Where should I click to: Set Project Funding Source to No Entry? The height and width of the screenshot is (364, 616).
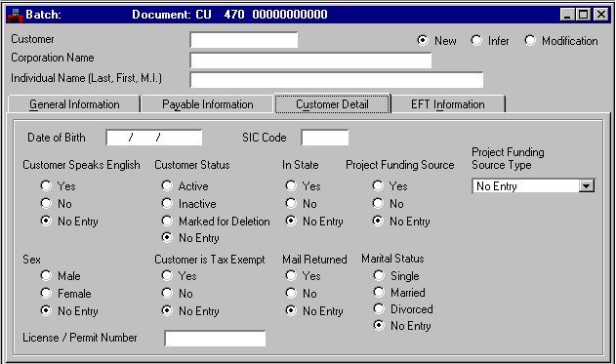pyautogui.click(x=378, y=221)
